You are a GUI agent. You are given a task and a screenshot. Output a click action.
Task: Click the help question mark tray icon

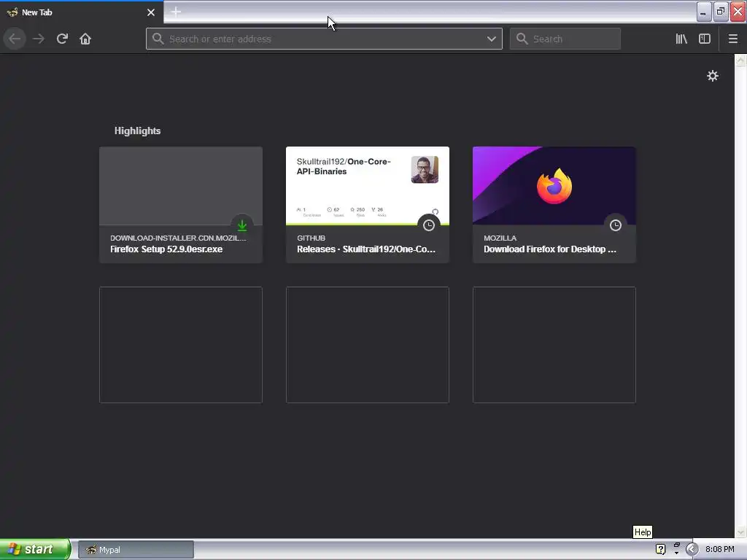pos(660,549)
